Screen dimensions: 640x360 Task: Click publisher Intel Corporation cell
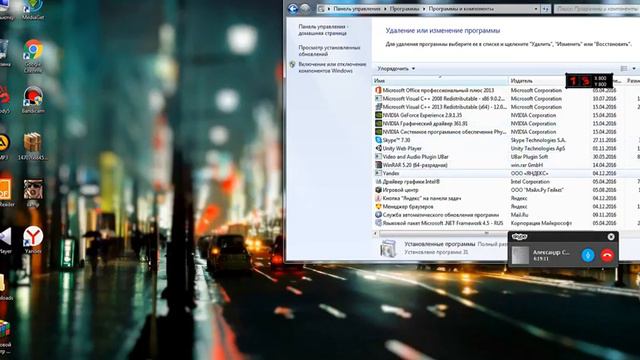click(x=530, y=182)
